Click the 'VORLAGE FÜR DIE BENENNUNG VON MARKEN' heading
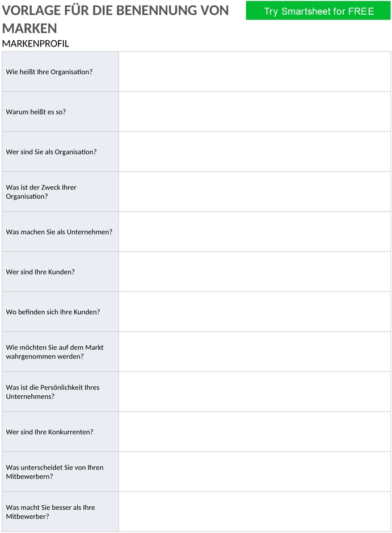 pos(115,19)
